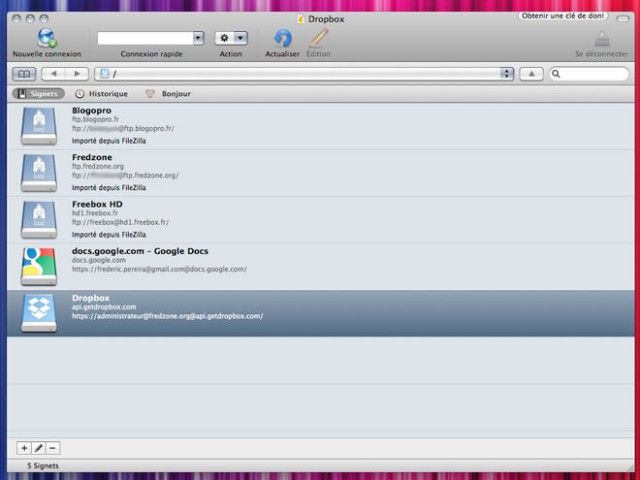Viewport: 640px width, 480px height.
Task: Click the Se déconnecter eject icon
Action: [602, 39]
